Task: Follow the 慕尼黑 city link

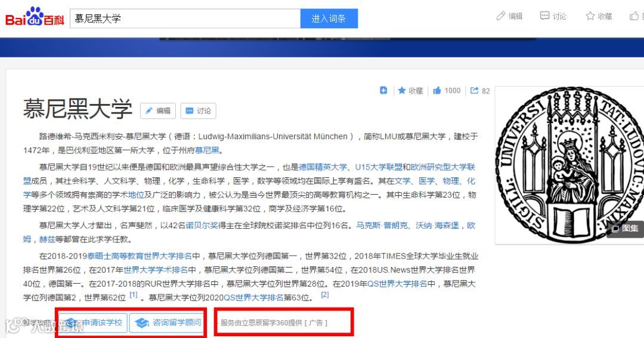Action: [x=207, y=150]
